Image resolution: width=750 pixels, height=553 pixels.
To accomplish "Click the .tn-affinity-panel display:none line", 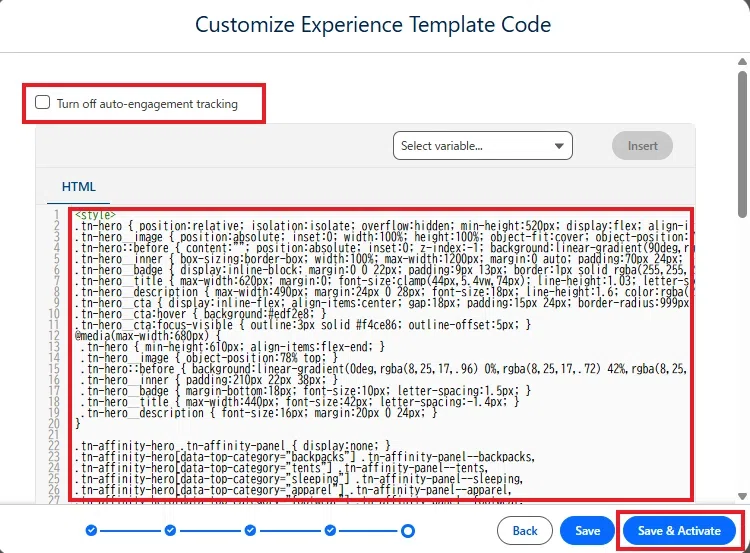I will (232, 446).
